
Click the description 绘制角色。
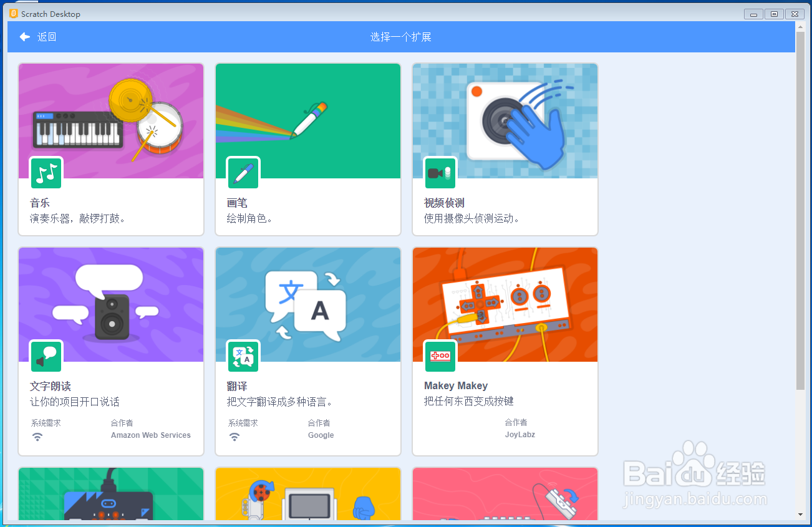(250, 218)
